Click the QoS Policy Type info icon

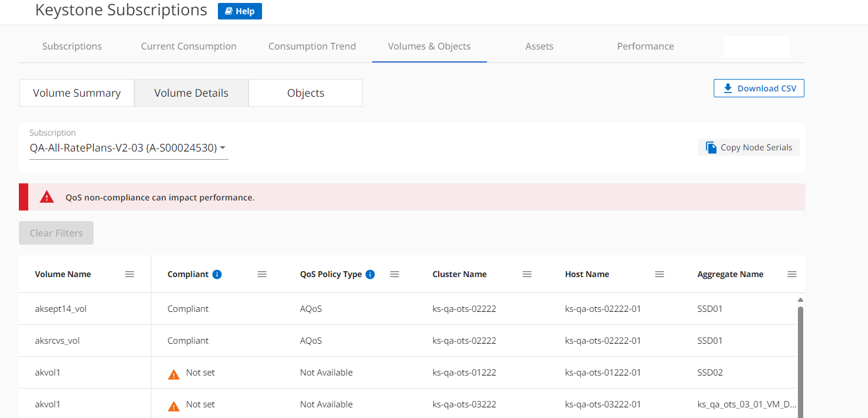[x=370, y=274]
